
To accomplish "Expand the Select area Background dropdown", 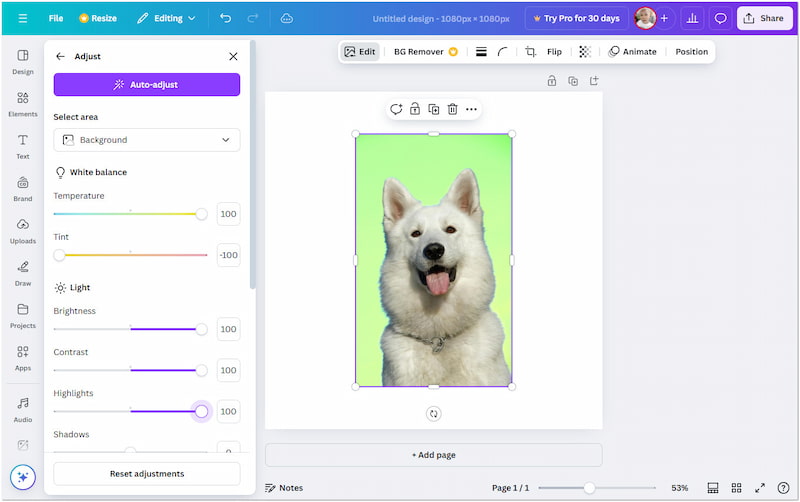I will [x=146, y=140].
